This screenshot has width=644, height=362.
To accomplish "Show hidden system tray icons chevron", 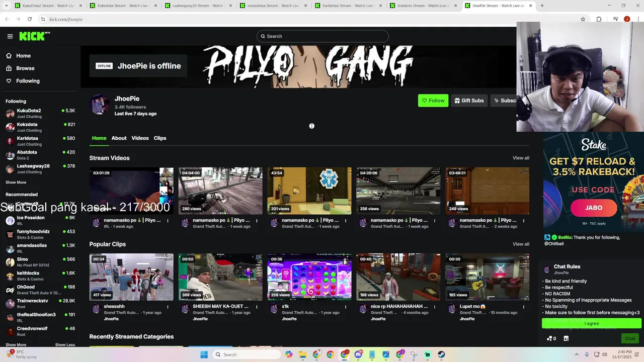I will point(577,354).
